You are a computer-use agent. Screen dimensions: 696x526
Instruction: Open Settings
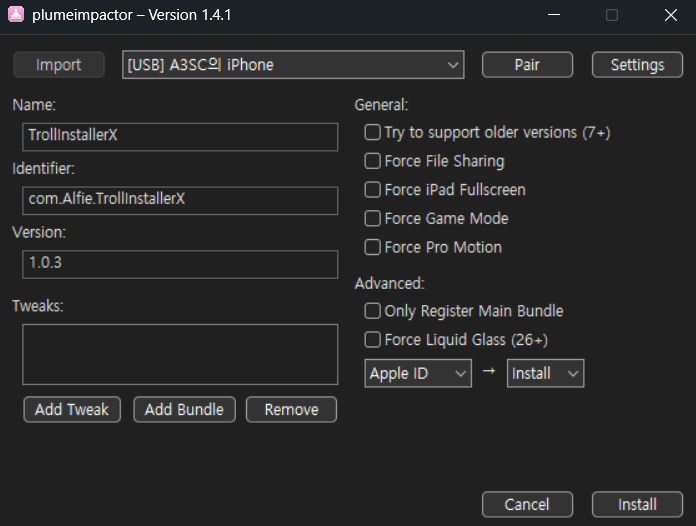637,65
